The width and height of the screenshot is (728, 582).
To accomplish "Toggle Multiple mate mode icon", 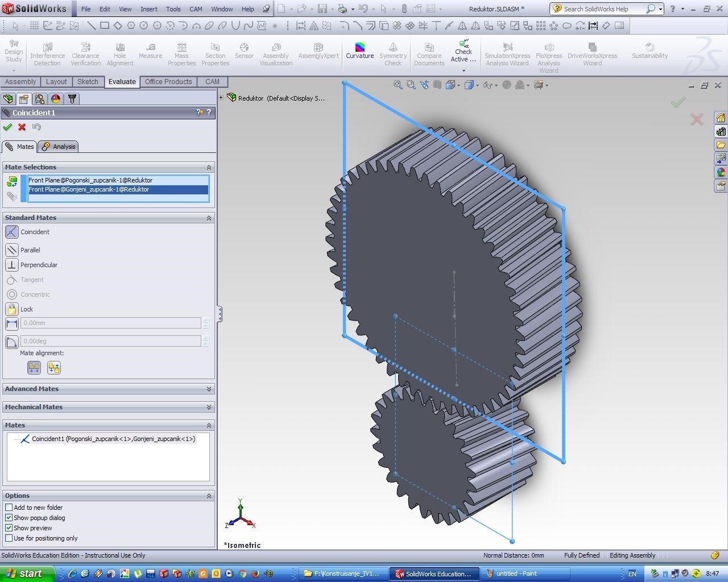I will (11, 196).
